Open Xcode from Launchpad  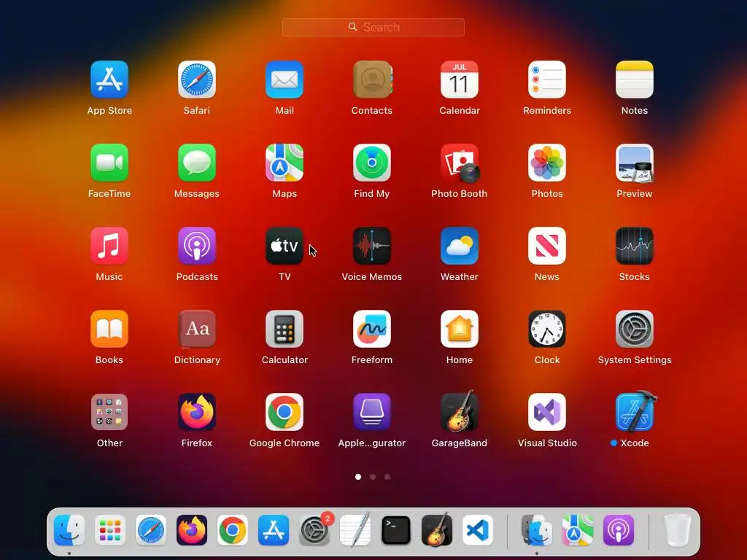636,411
